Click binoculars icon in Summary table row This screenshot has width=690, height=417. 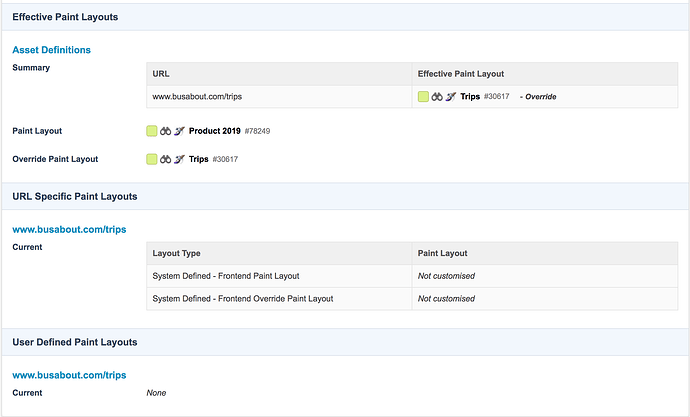tap(437, 97)
